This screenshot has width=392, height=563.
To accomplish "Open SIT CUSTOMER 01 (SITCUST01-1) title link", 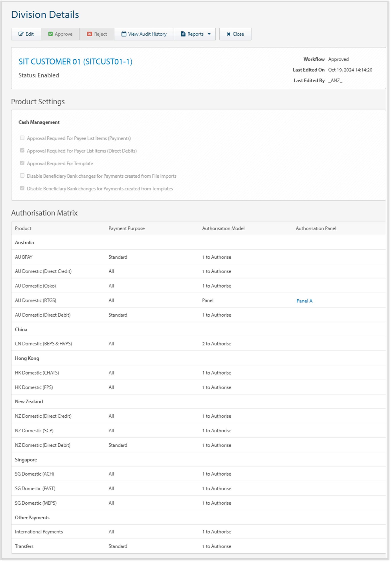I will point(76,62).
